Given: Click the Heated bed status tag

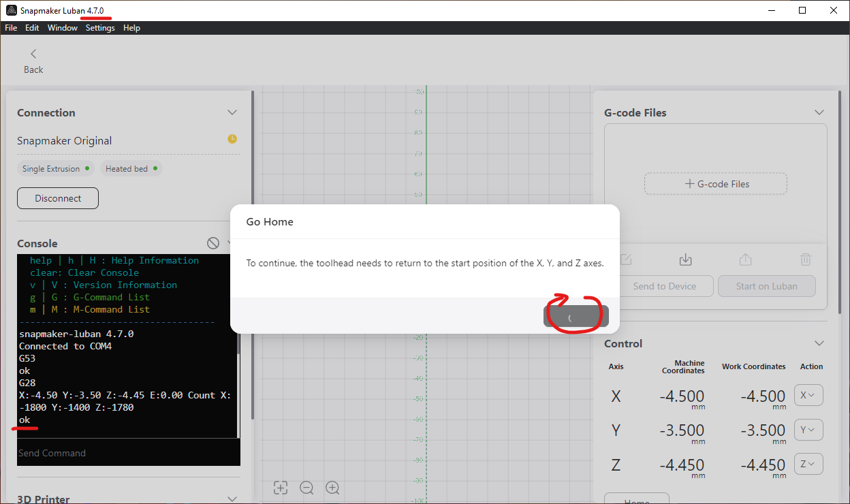Looking at the screenshot, I should click(x=131, y=168).
